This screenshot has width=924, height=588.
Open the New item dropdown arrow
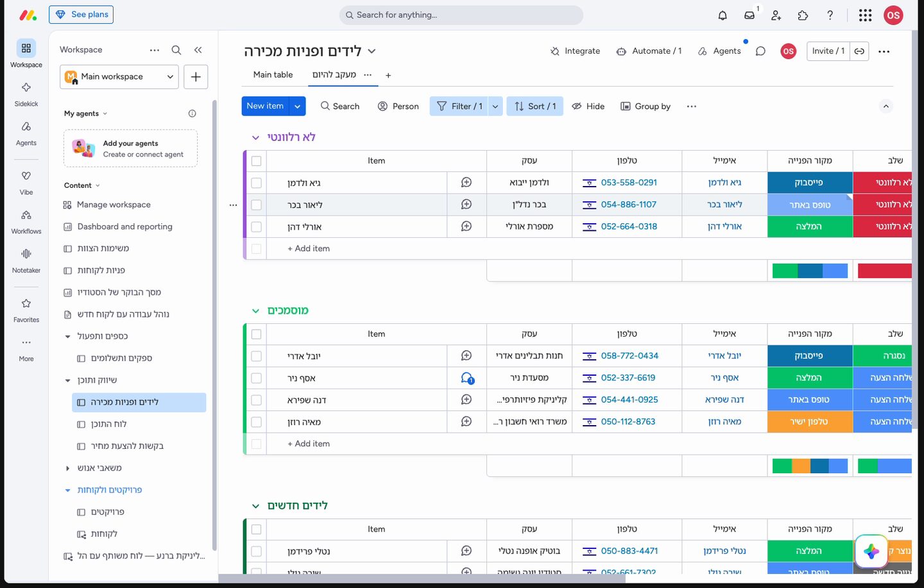pyautogui.click(x=298, y=106)
